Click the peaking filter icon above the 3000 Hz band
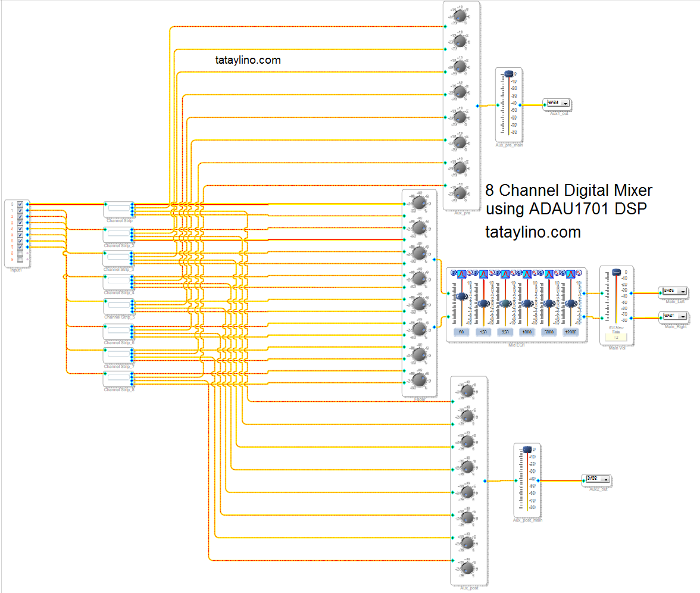This screenshot has height=593, width=700. [x=549, y=274]
